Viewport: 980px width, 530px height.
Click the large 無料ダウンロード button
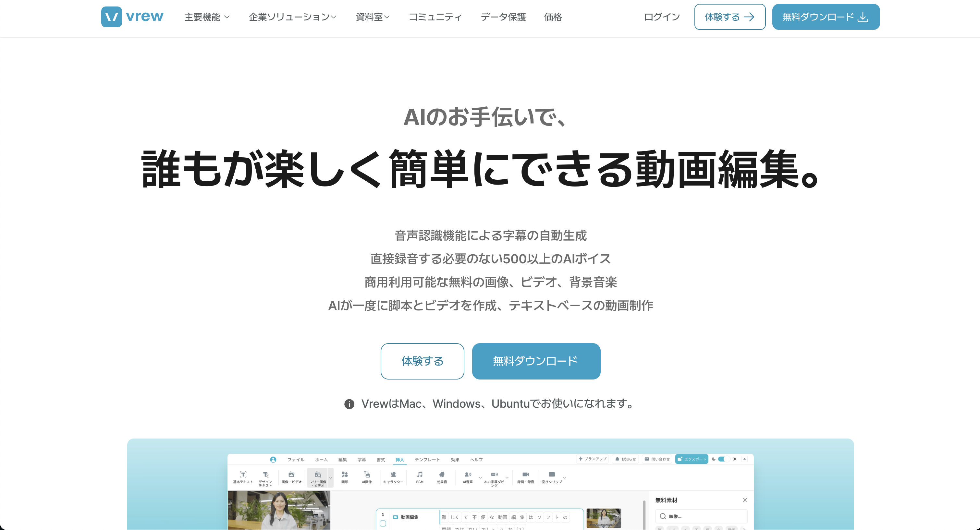(536, 361)
